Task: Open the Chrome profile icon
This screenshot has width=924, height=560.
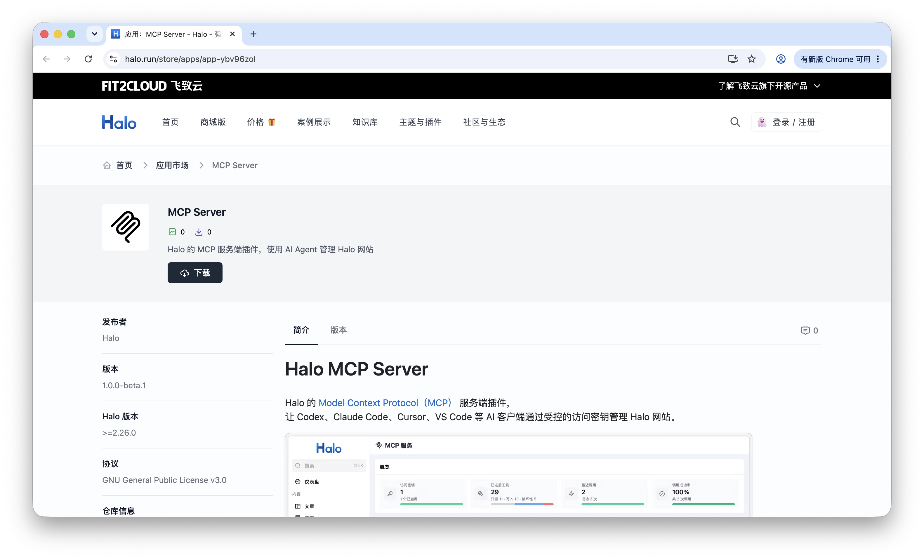Action: (781, 59)
